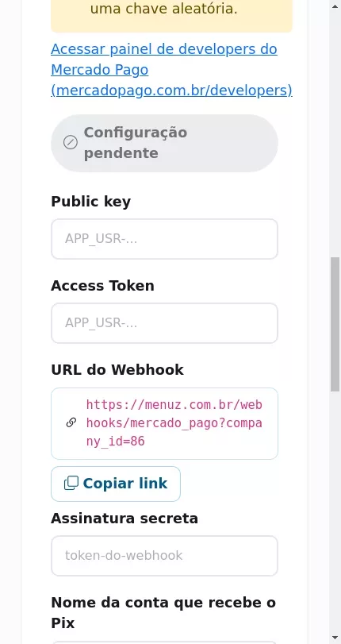
Task: Click the Assinatura secreta label
Action: 125,519
